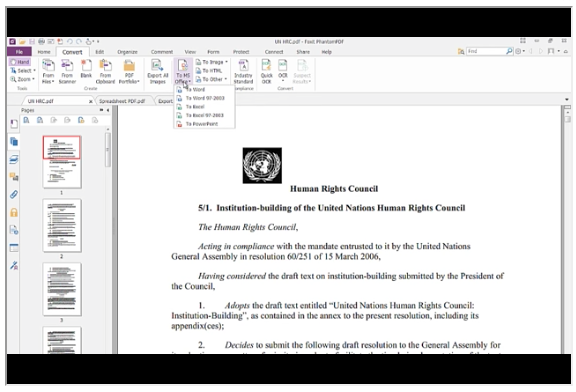The height and width of the screenshot is (392, 576).
Task: Click the Industry Standard icon
Action: coord(243,71)
